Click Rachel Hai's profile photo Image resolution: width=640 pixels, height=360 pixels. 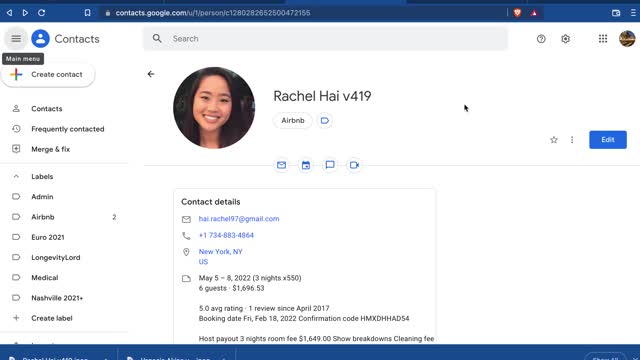pos(214,108)
